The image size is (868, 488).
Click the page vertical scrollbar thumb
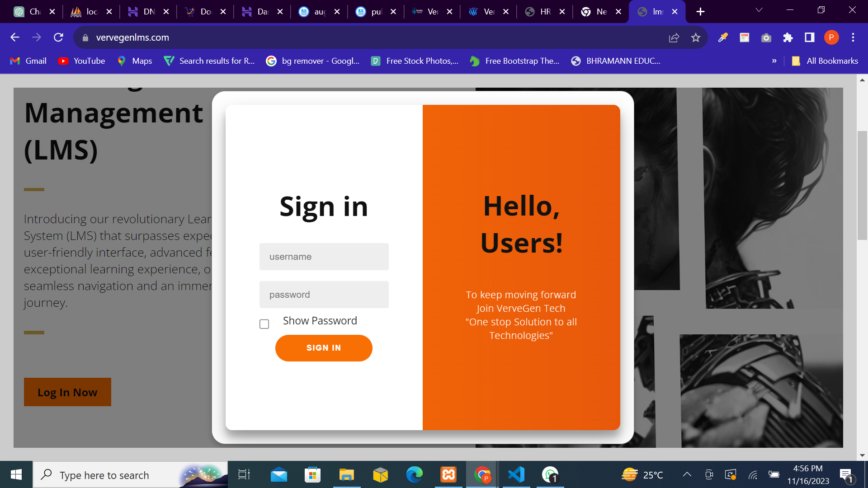[x=862, y=185]
